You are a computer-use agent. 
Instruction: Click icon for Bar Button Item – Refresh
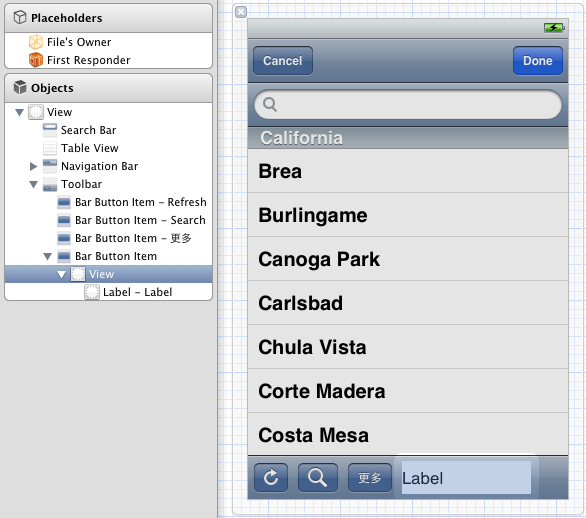point(64,202)
